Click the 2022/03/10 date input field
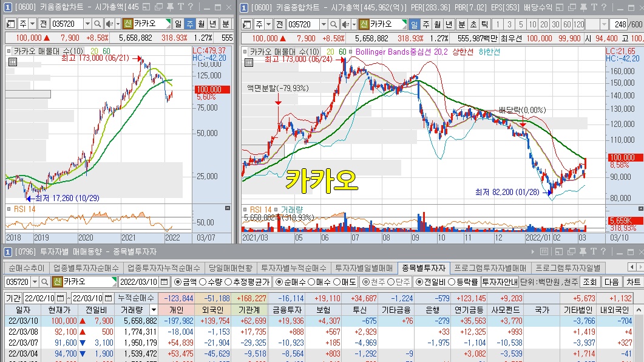The image size is (644, 362). [139, 282]
